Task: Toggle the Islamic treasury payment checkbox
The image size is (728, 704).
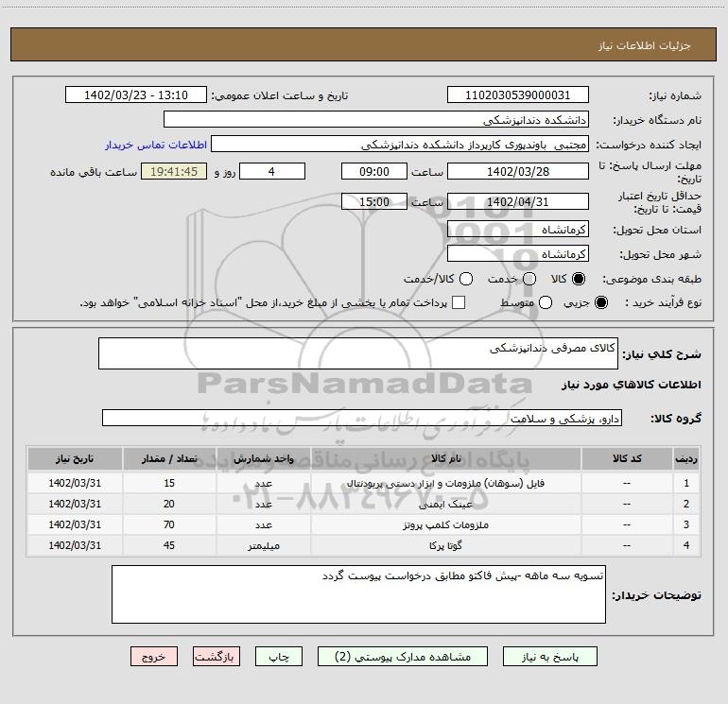Action: [x=459, y=302]
